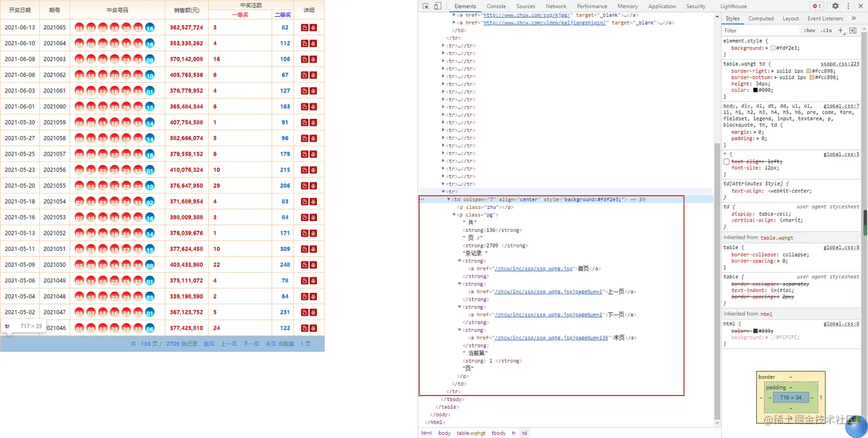The height and width of the screenshot is (438, 868).
Task: Toggle the .cls class editor button
Action: click(826, 30)
